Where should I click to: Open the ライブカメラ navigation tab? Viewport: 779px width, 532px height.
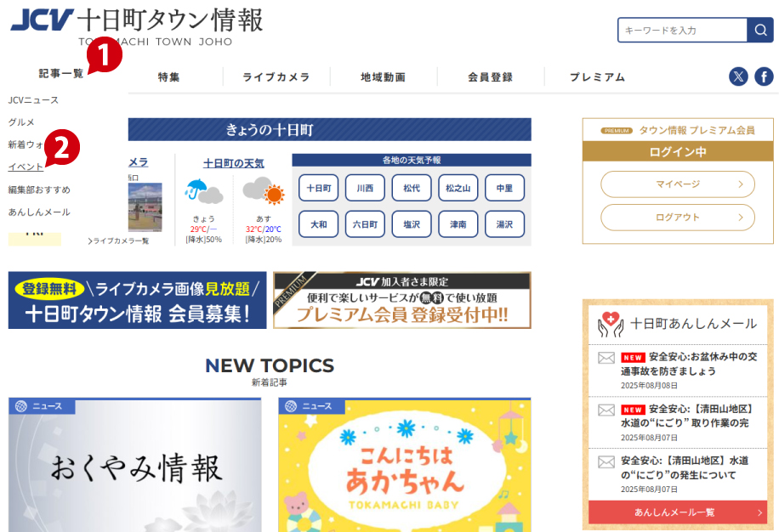coord(276,77)
